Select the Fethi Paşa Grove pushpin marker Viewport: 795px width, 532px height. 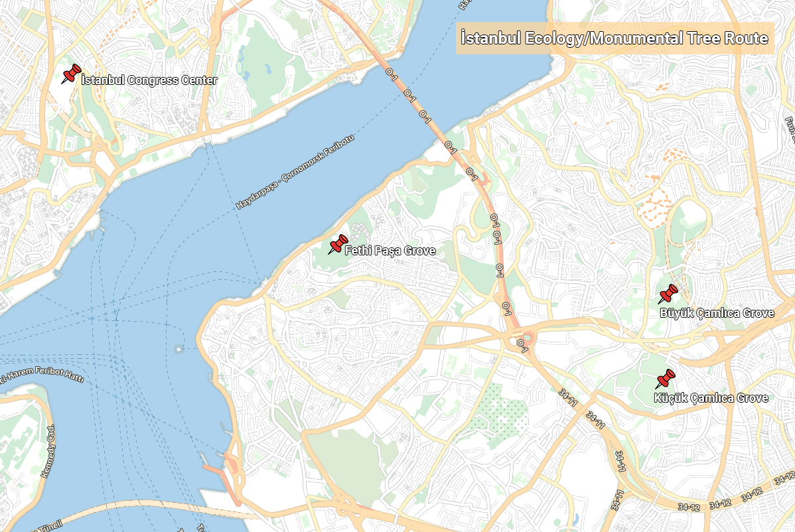click(338, 244)
